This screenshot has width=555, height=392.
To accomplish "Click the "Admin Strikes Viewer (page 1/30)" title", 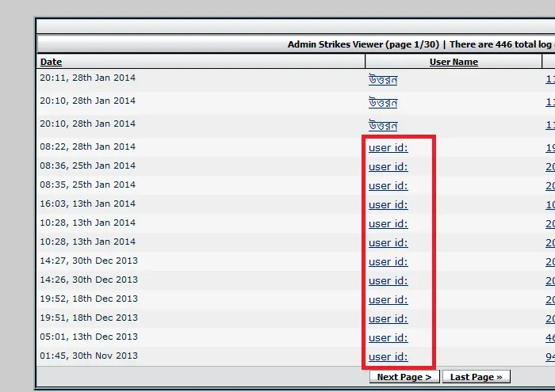I will click(x=363, y=44).
